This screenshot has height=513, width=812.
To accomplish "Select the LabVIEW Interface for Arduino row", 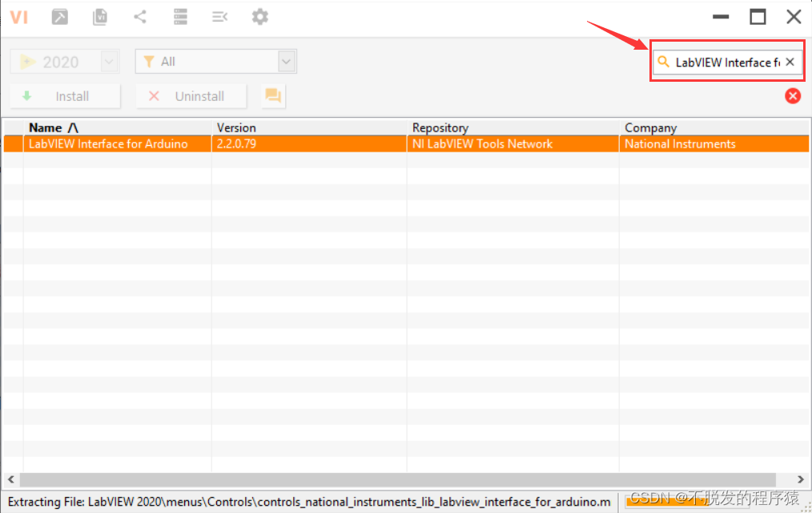I will coord(406,144).
